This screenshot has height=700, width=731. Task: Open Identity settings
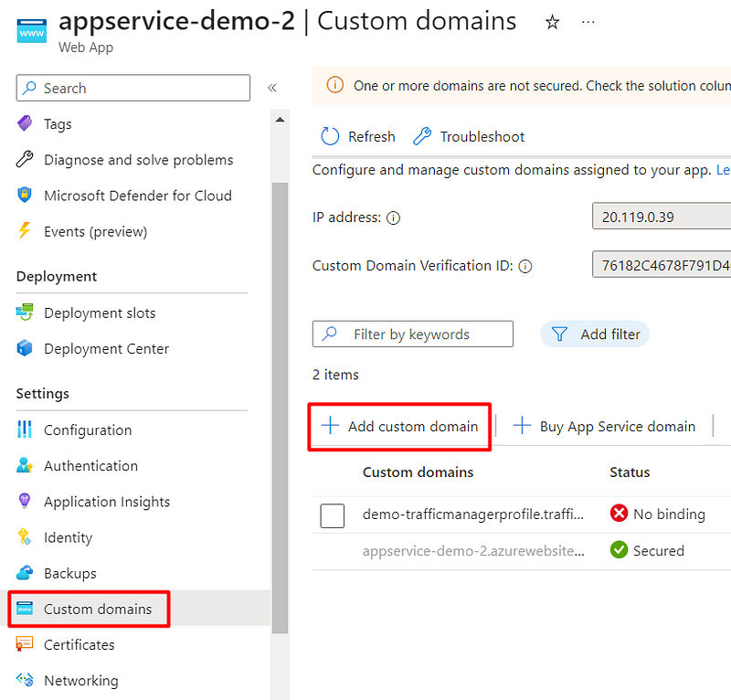(x=68, y=537)
